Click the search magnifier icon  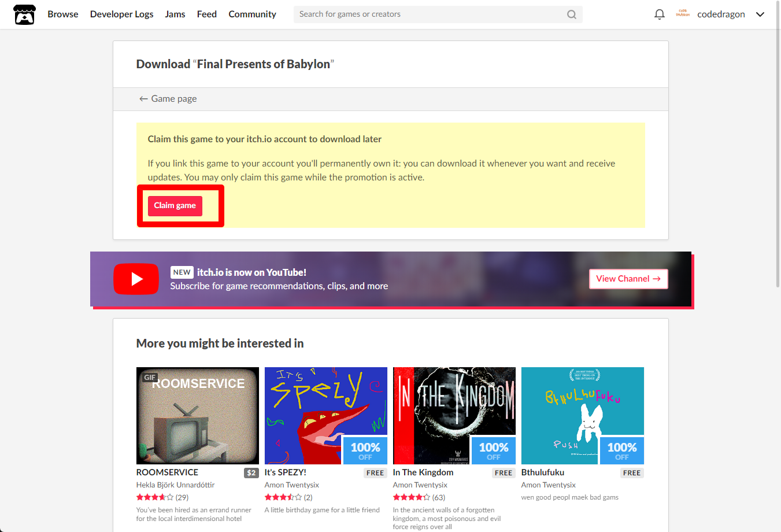pyautogui.click(x=572, y=14)
